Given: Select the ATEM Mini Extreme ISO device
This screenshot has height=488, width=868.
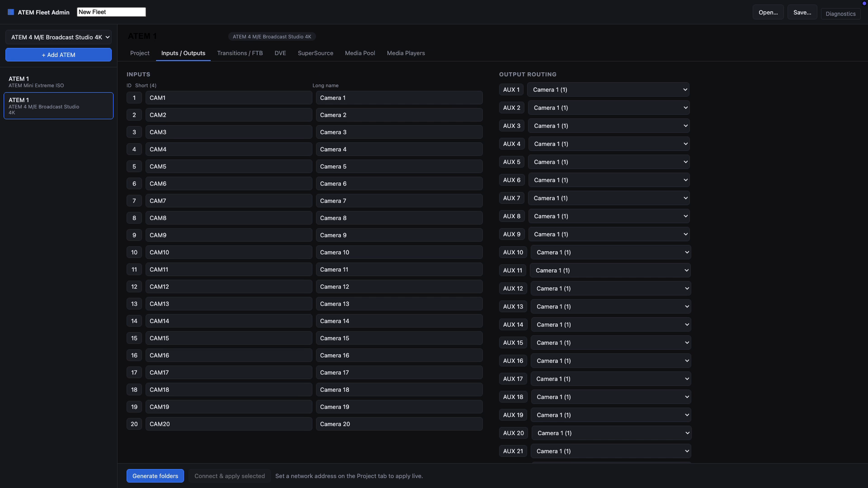Looking at the screenshot, I should point(59,82).
